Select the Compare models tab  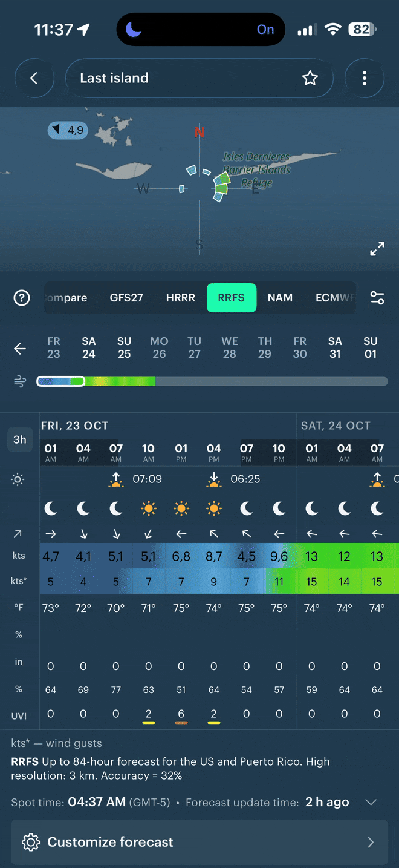tap(66, 298)
